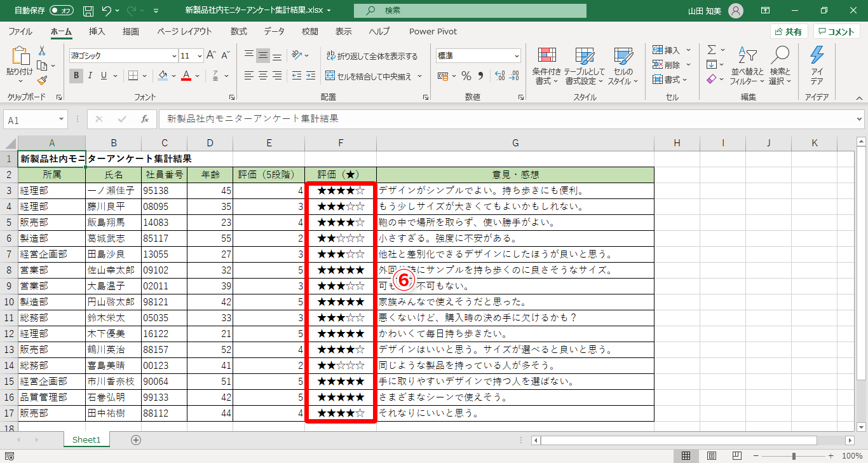Select the Sheet1 worksheet tab
Image resolution: width=868 pixels, height=463 pixels.
87,439
